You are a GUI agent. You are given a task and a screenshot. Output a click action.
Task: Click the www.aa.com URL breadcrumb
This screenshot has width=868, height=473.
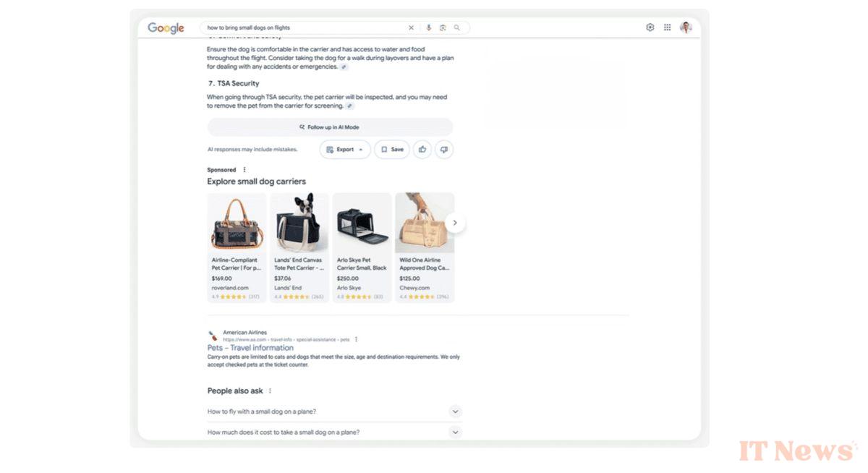click(x=286, y=339)
